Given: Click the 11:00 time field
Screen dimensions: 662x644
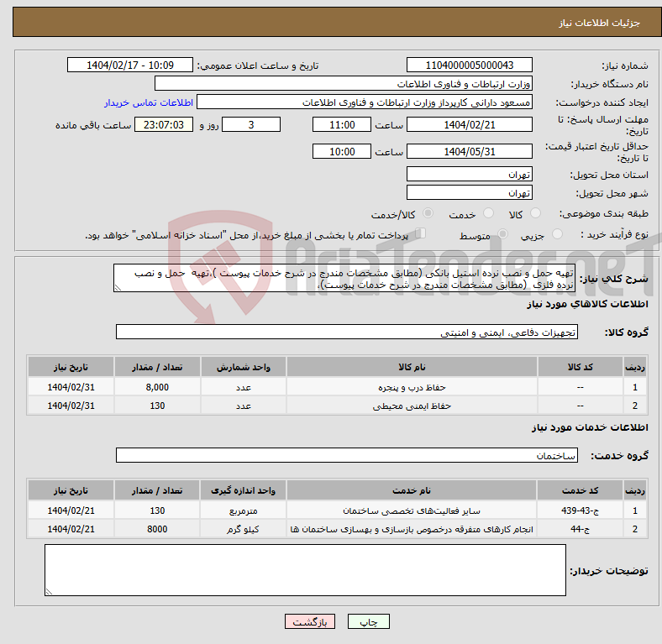Looking at the screenshot, I should tap(342, 124).
